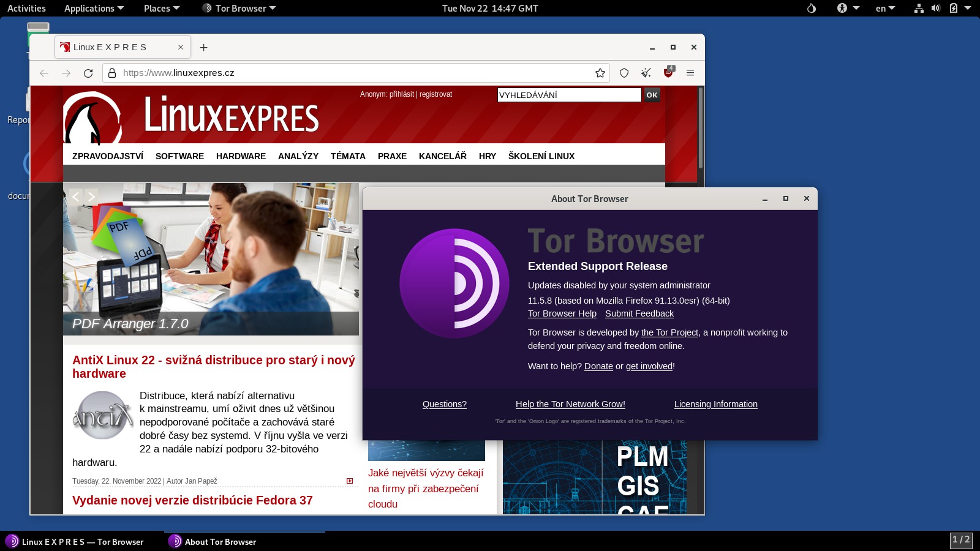The height and width of the screenshot is (551, 980).
Task: Select the HARDWARE navigation menu item
Action: [x=241, y=156]
